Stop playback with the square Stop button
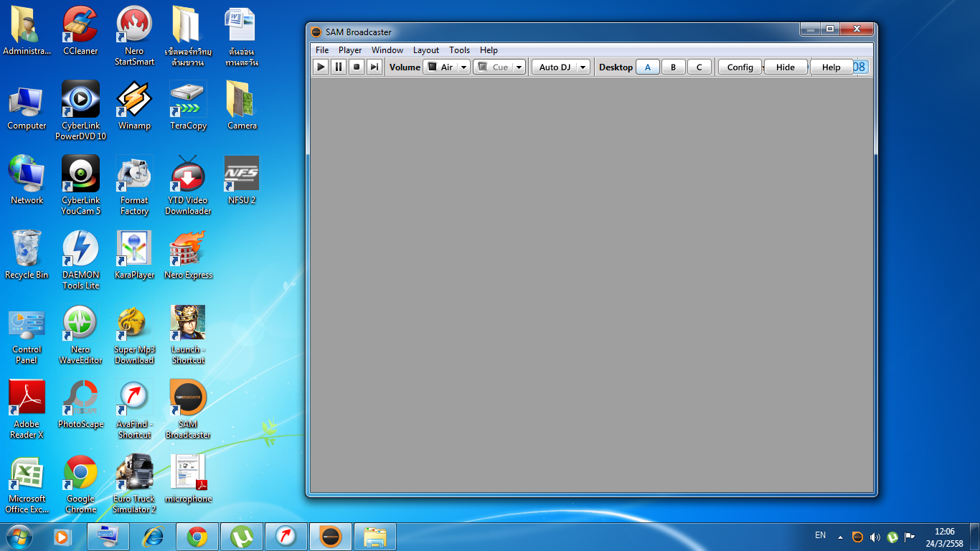 [x=357, y=67]
